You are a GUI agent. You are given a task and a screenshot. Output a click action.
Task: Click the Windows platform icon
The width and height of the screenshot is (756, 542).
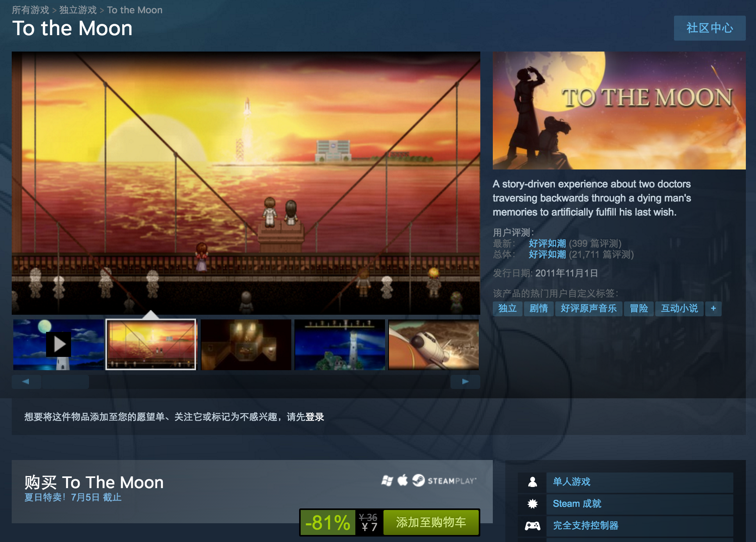(387, 481)
